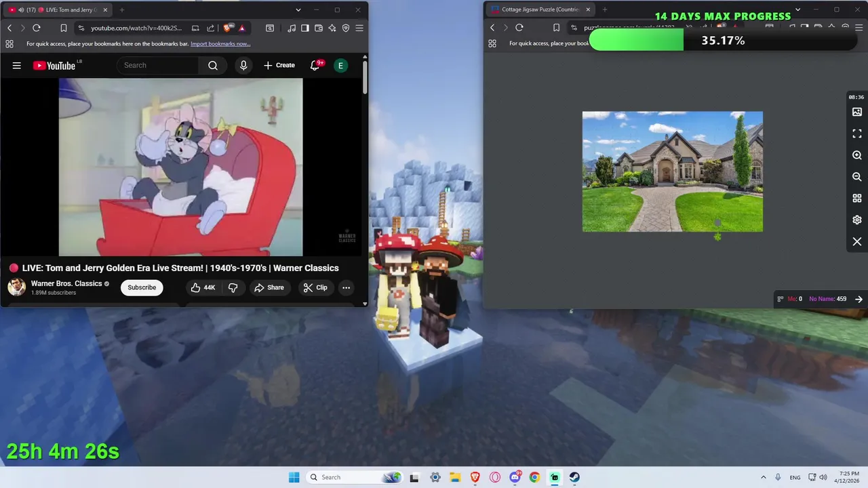Click the YouTube search magnifier button
The width and height of the screenshot is (868, 488).
click(x=213, y=65)
